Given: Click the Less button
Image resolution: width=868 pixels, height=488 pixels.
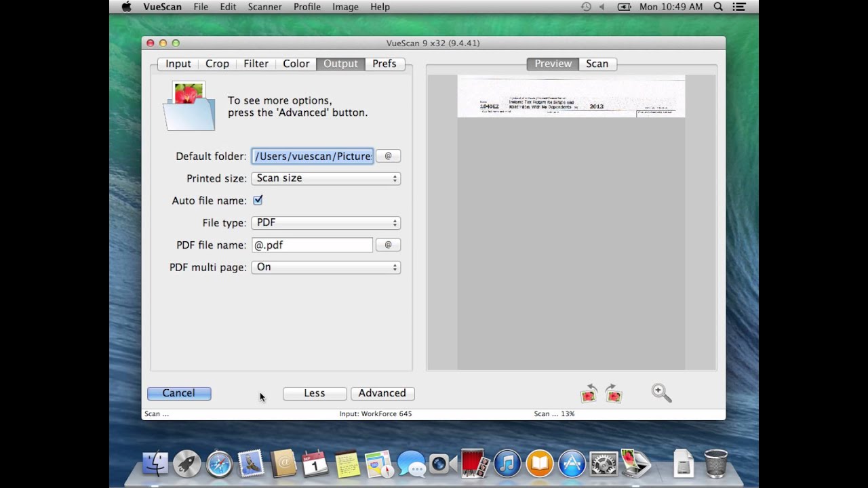Looking at the screenshot, I should point(315,393).
